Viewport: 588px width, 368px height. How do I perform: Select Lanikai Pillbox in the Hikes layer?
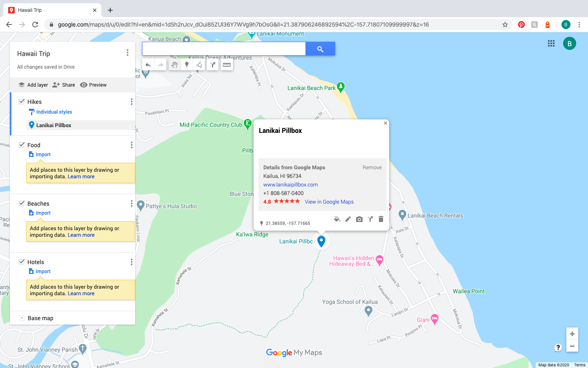pos(80,125)
